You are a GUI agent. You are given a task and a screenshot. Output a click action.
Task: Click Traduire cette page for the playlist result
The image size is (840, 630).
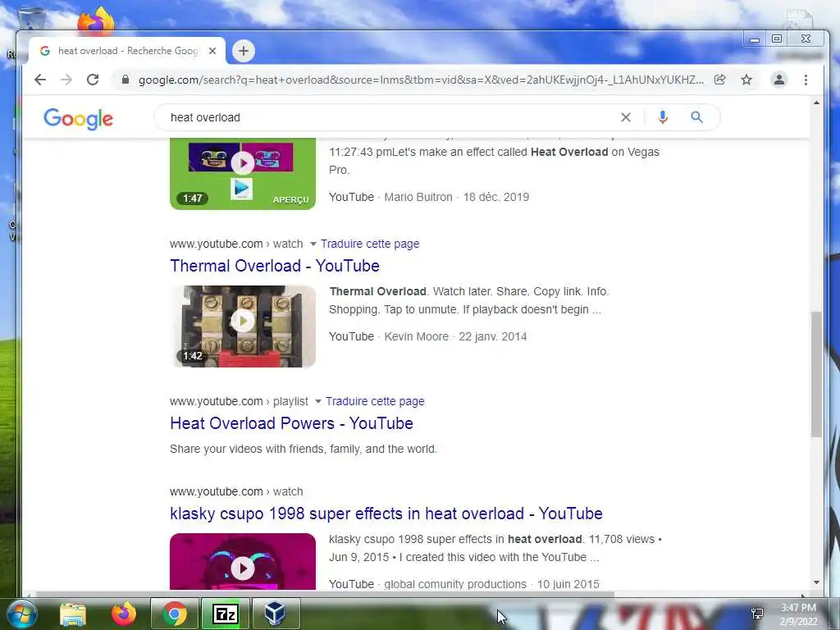[375, 401]
